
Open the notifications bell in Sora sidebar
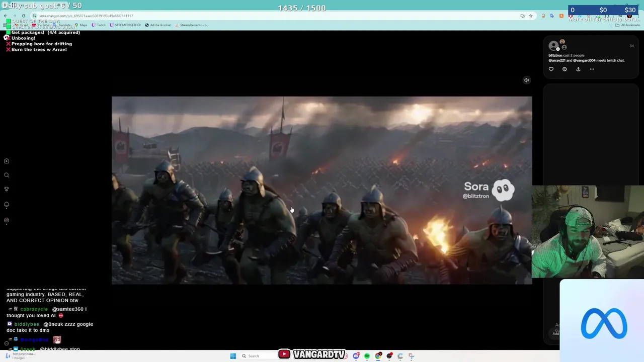point(7,205)
